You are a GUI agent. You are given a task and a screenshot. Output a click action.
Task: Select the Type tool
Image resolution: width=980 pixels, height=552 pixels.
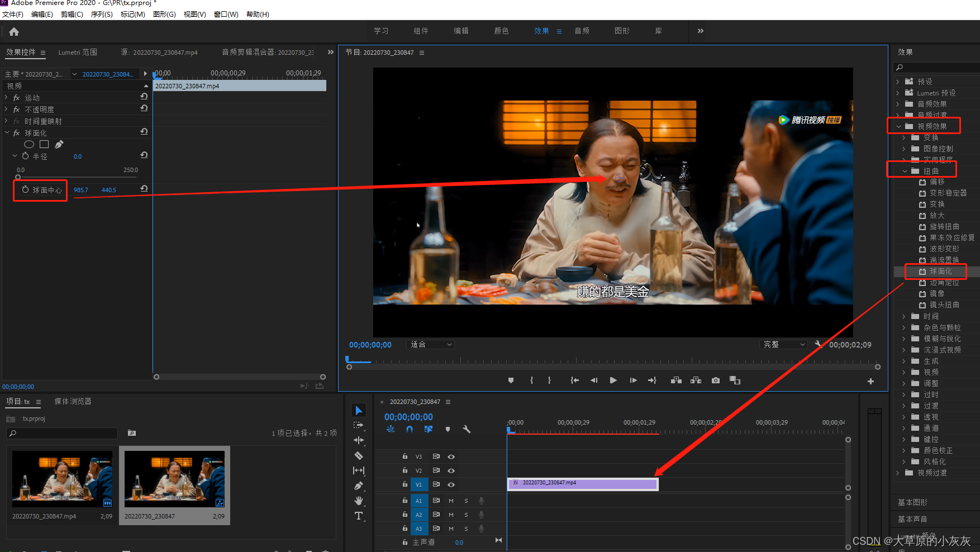(359, 516)
